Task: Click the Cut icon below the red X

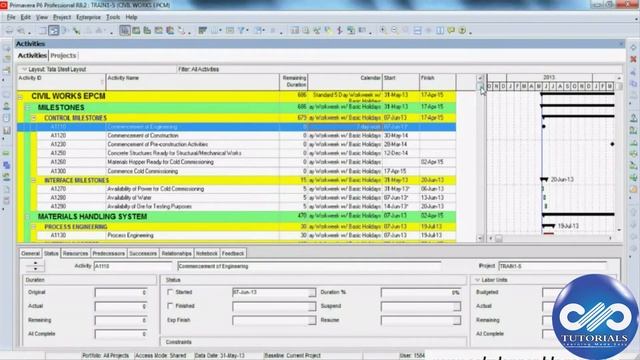Action: point(633,72)
